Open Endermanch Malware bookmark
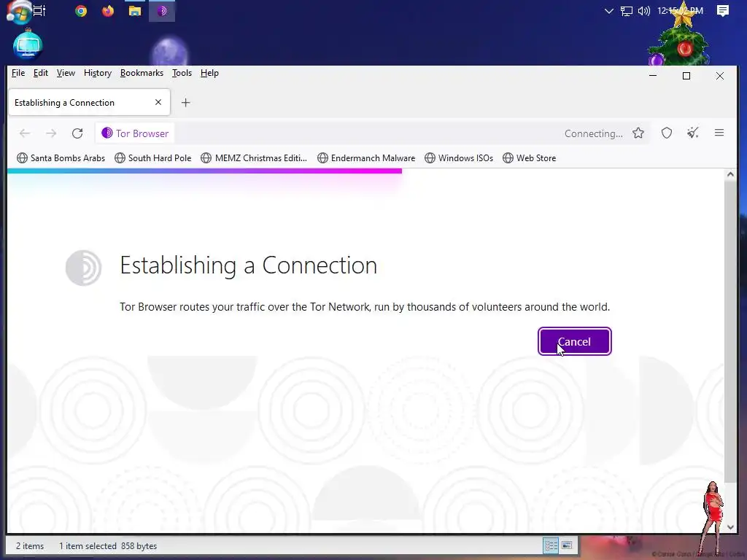Viewport: 747px width, 560px height. pos(366,158)
